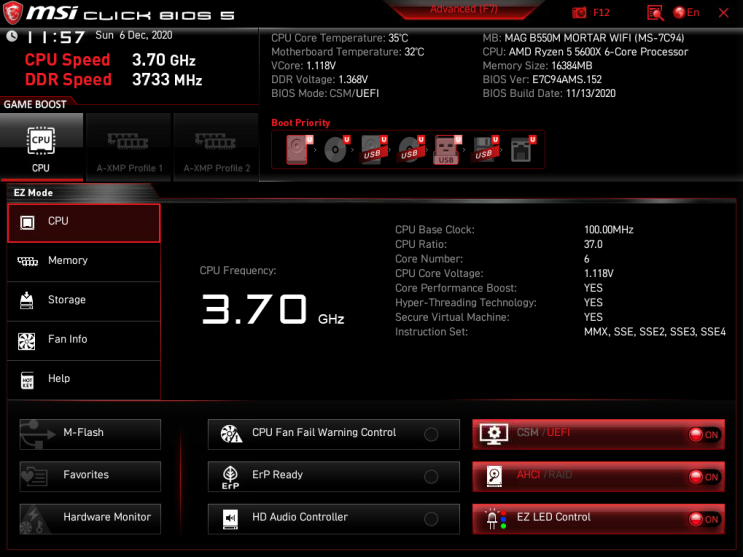Open the CPU section in EZ Mode
This screenshot has width=743, height=557.
[x=84, y=223]
